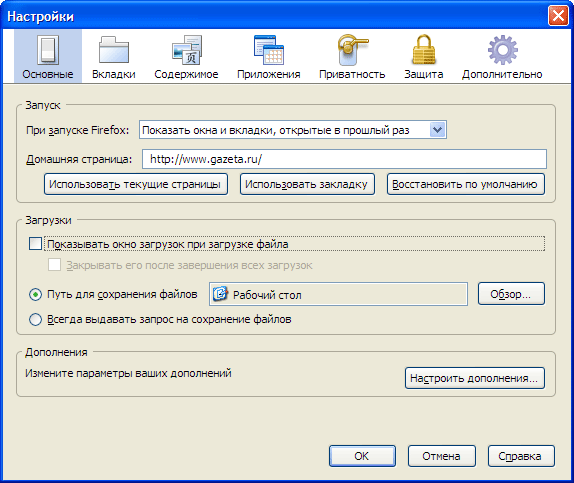This screenshot has height=483, width=574.
Task: Open help via the Справка button
Action: click(x=521, y=456)
